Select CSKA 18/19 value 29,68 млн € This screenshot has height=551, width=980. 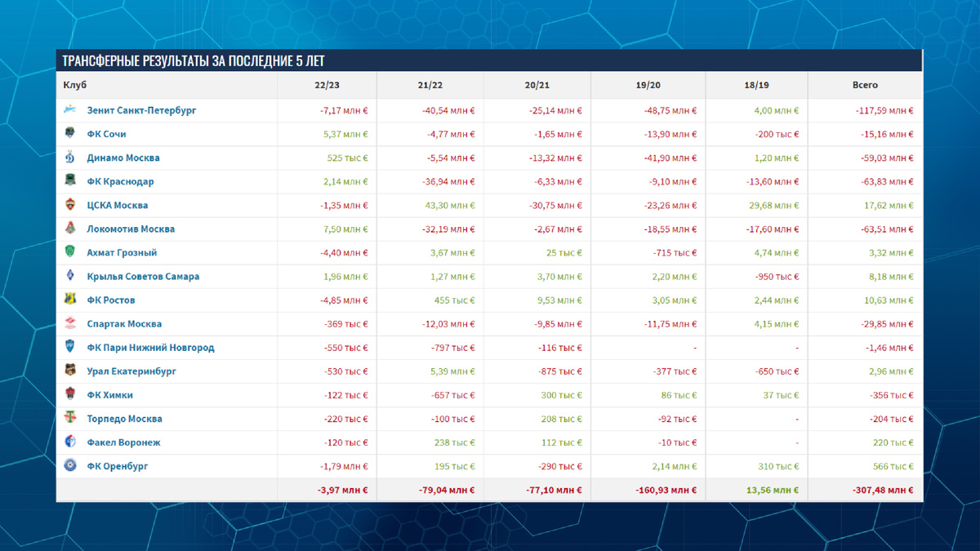click(773, 205)
